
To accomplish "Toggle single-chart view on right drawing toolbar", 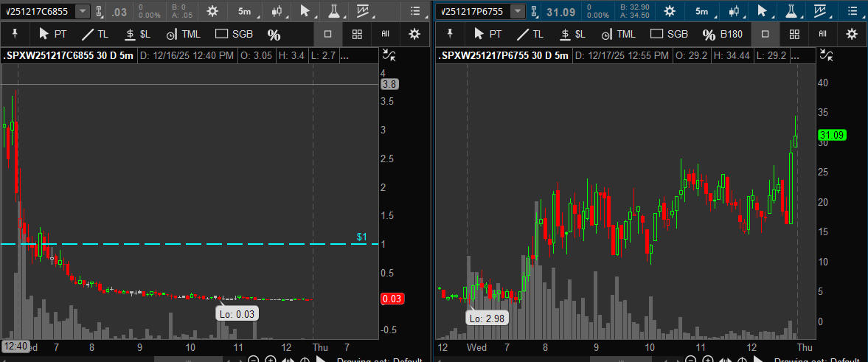I will tap(765, 34).
